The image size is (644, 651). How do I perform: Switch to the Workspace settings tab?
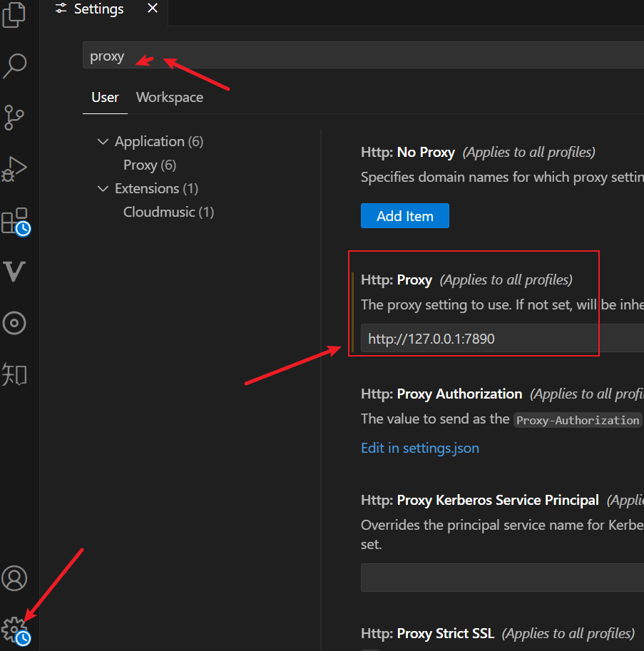click(170, 98)
